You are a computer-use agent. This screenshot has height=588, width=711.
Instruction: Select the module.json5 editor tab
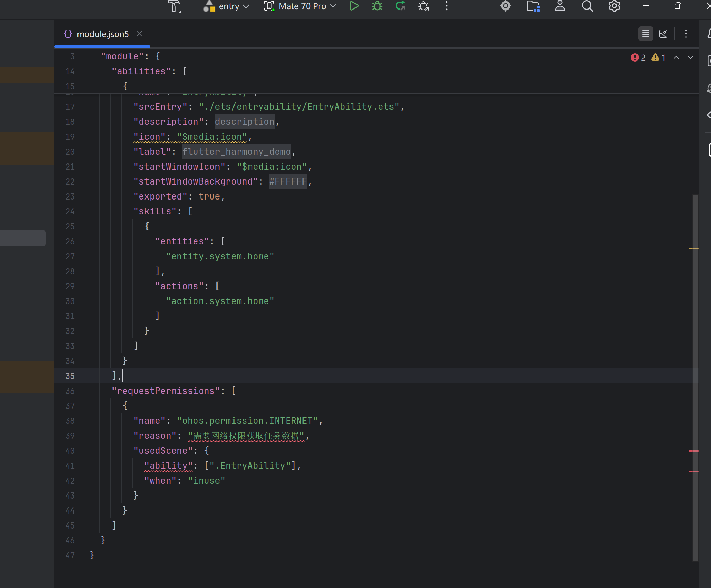coord(103,34)
